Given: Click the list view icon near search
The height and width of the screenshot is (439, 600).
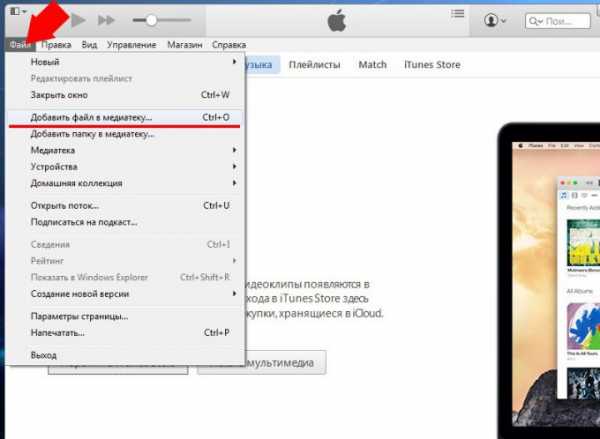Looking at the screenshot, I should pyautogui.click(x=458, y=15).
